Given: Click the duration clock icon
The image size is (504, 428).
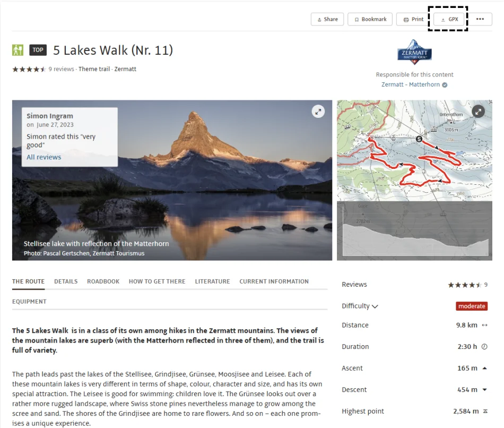Looking at the screenshot, I should (x=484, y=347).
